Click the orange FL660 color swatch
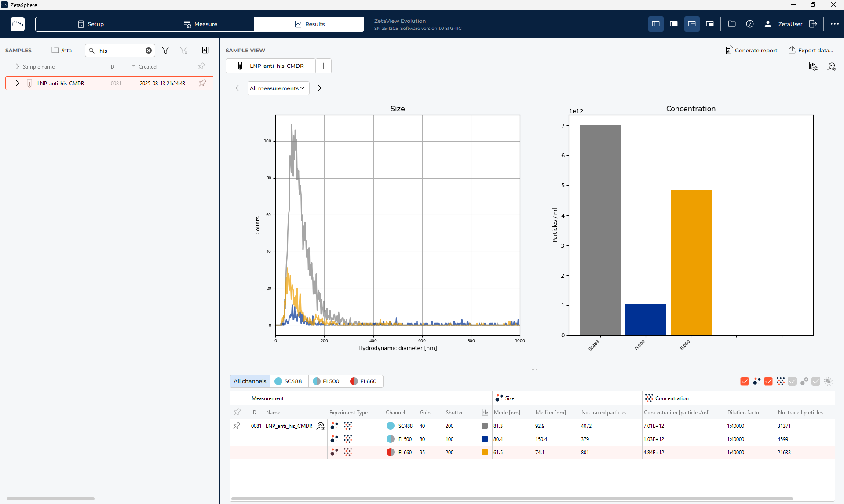844x504 pixels. point(485,453)
